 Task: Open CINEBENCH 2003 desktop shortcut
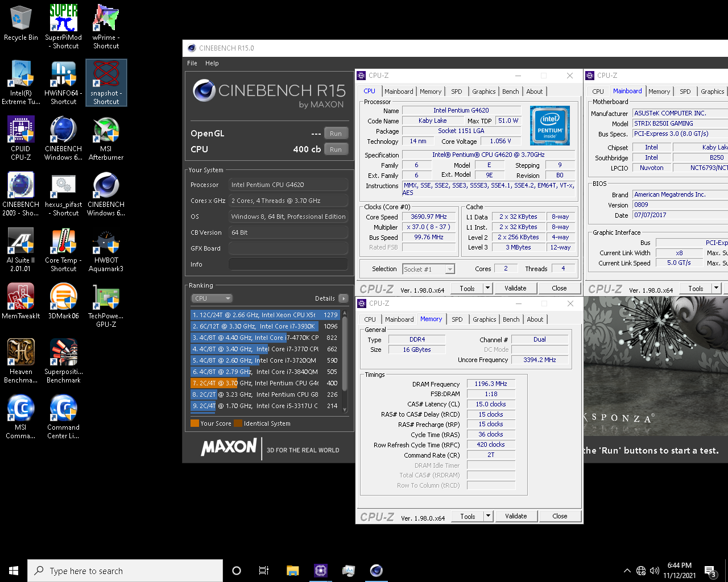20,194
